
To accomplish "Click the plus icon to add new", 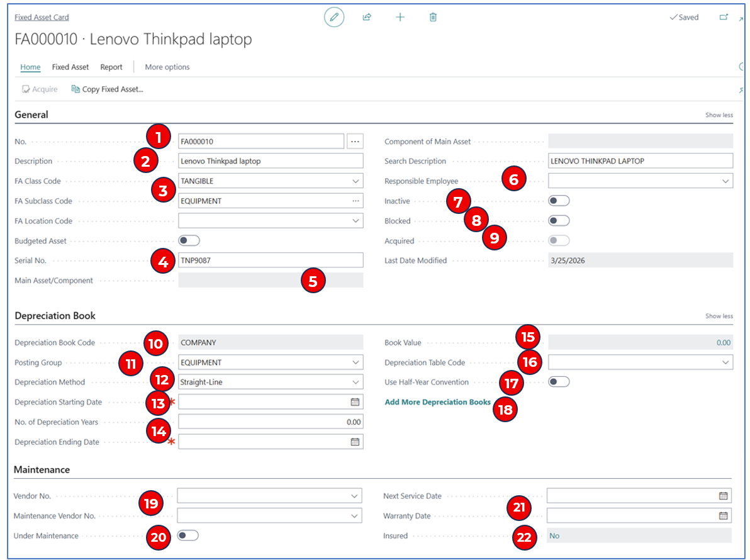I will point(400,17).
